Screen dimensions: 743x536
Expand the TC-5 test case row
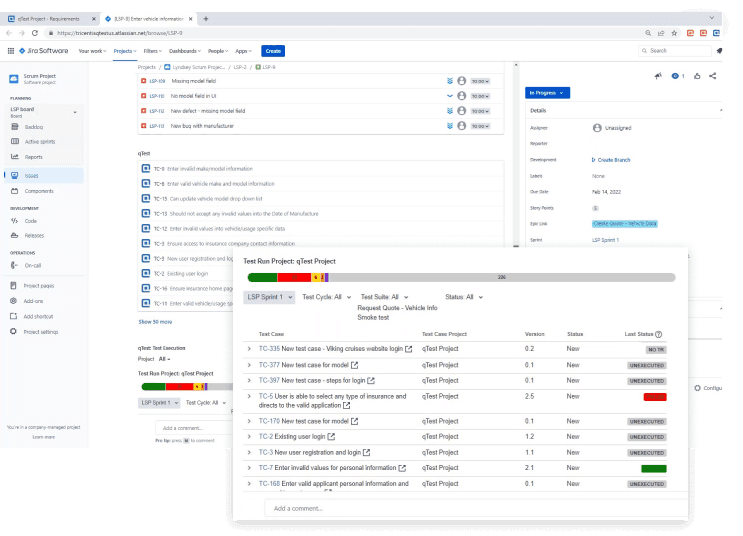pos(249,397)
